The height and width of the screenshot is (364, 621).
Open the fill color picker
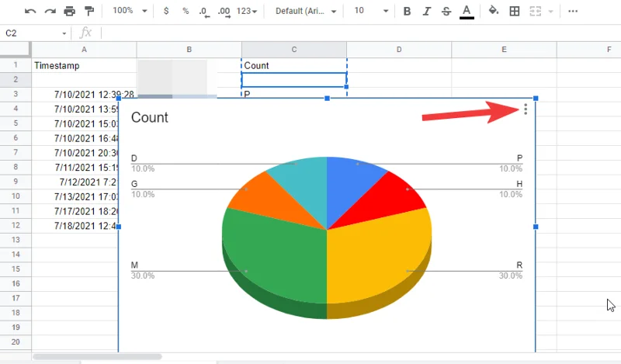[494, 11]
